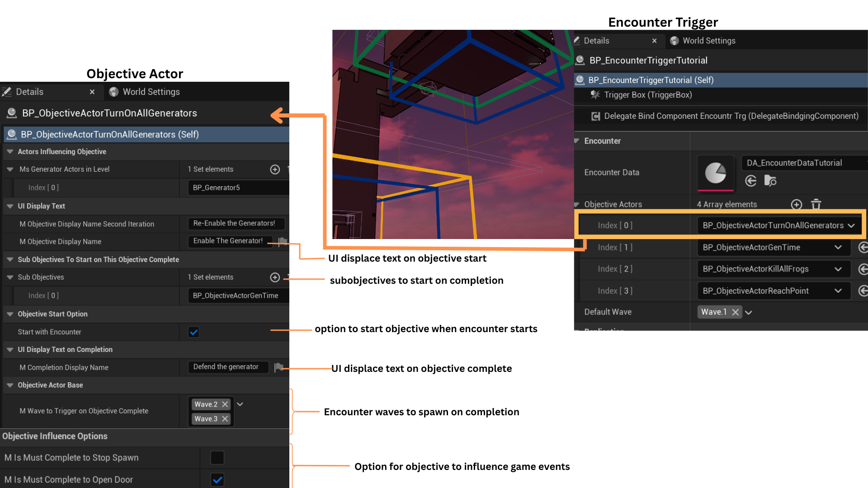Open World Settings tab in Objective Actor panel
Viewport: 868px width, 488px height.
tap(145, 92)
